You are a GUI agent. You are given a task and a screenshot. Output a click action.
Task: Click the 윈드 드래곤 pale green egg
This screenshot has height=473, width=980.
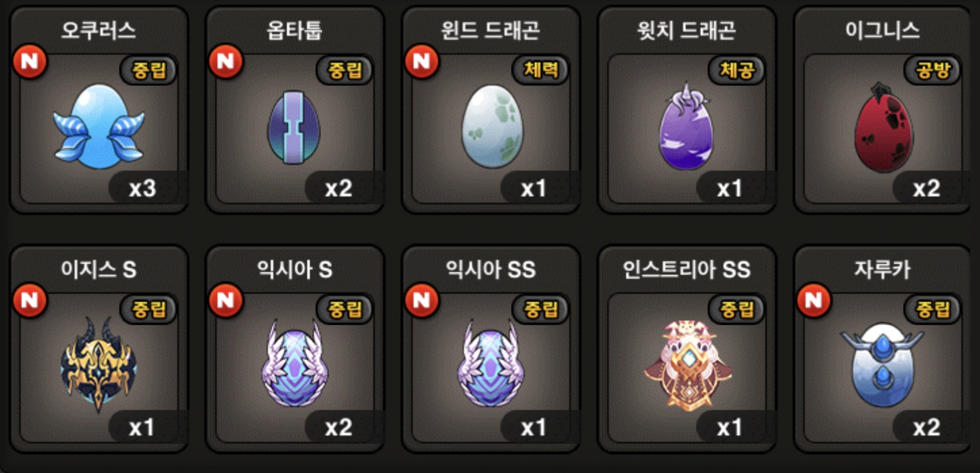pyautogui.click(x=492, y=126)
